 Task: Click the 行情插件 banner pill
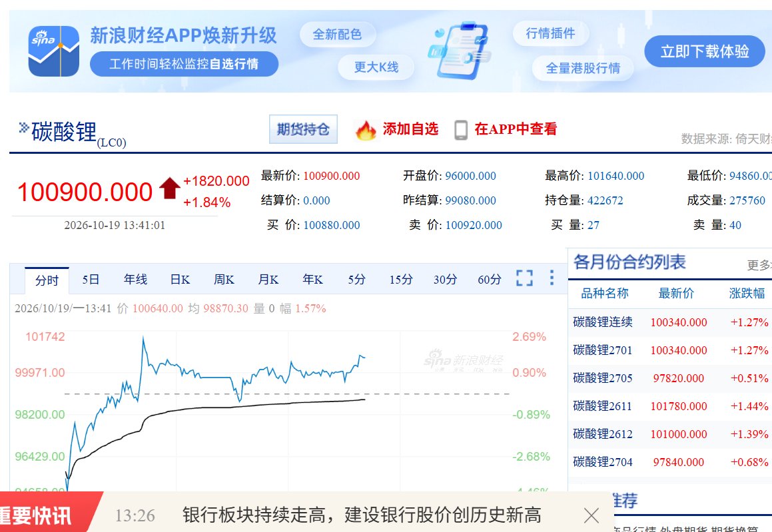(550, 33)
